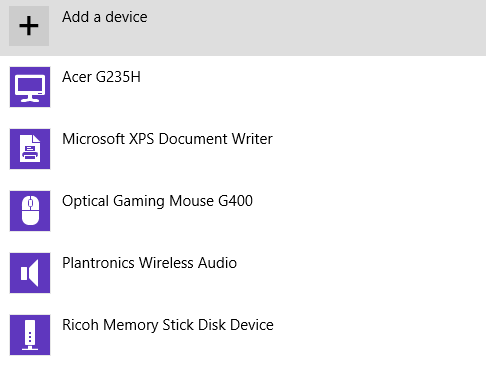Click blank space beside Plantronics Wireless Audio
Image resolution: width=486 pixels, height=365 pixels.
(362, 273)
